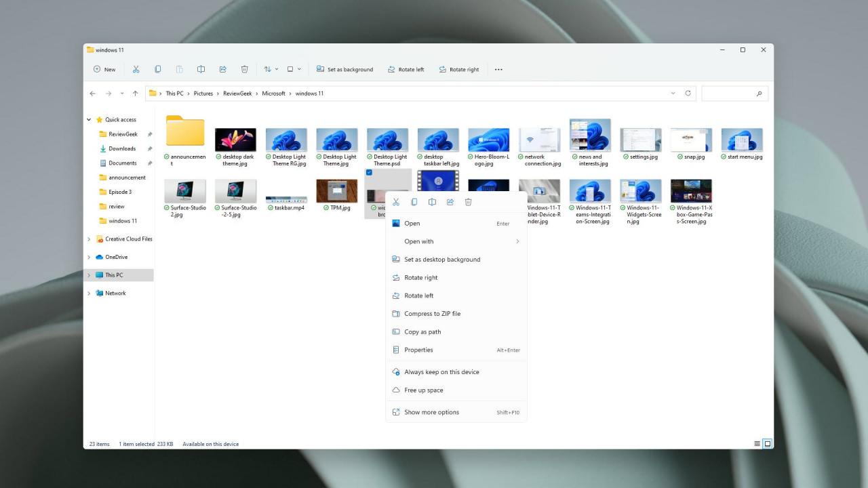Open the Sort options dropdown
Image resolution: width=868 pixels, height=488 pixels.
tap(270, 68)
